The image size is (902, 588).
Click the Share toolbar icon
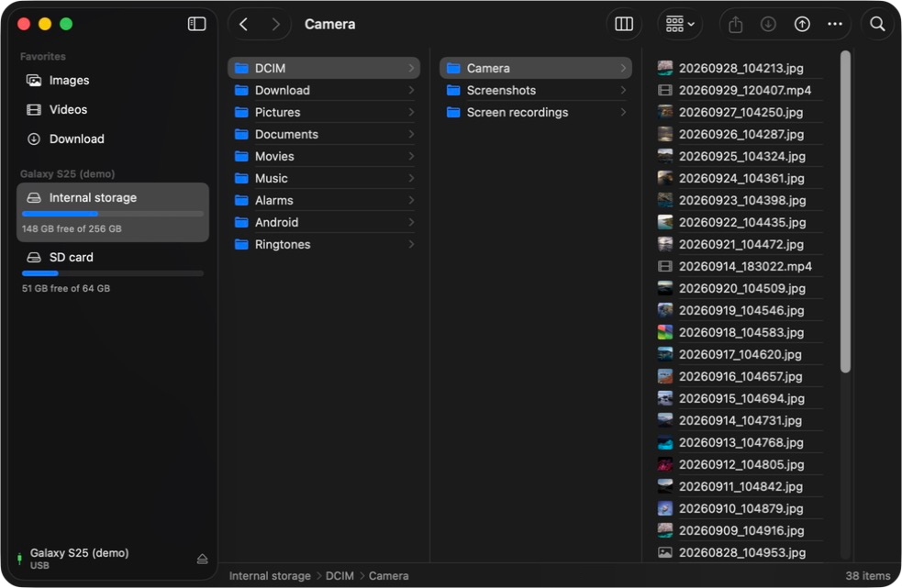click(736, 24)
